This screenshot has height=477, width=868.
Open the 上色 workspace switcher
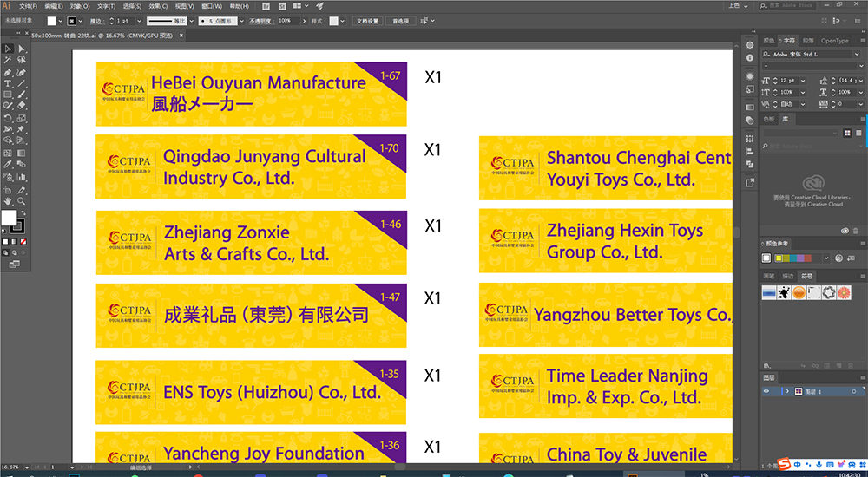(x=737, y=6)
